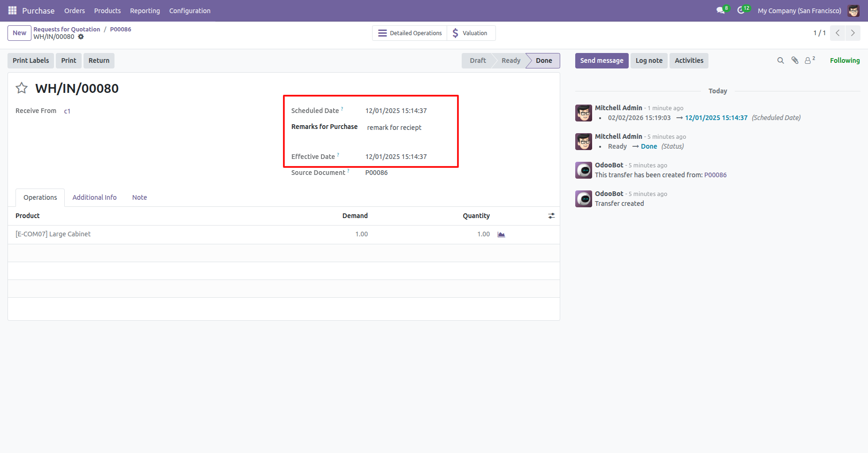Toggle the Following status
The image size is (868, 453).
tap(845, 60)
